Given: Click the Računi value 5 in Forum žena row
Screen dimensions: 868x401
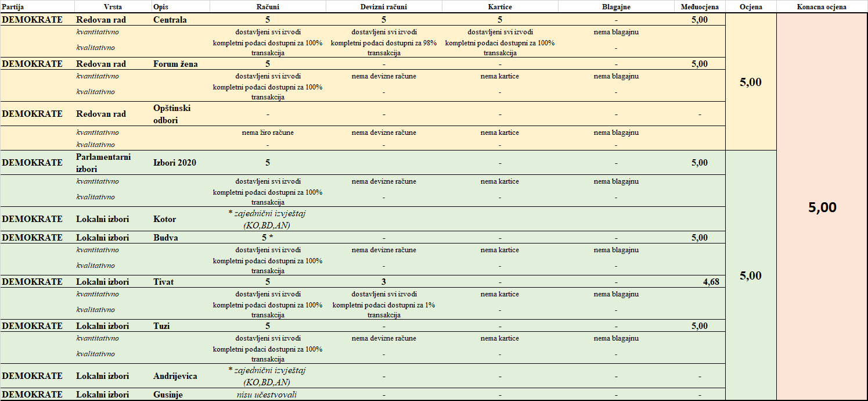Looking at the screenshot, I should tap(268, 64).
